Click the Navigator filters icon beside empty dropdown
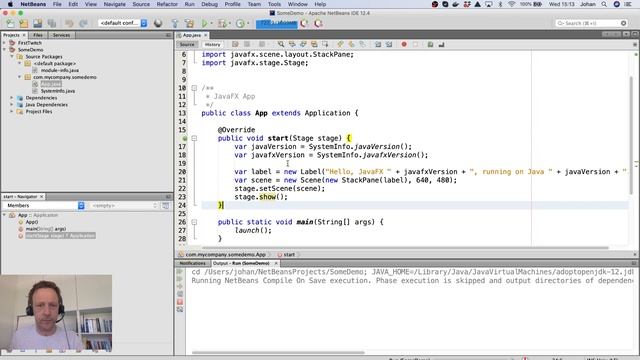Viewport: 640px width, 360px height. point(165,205)
